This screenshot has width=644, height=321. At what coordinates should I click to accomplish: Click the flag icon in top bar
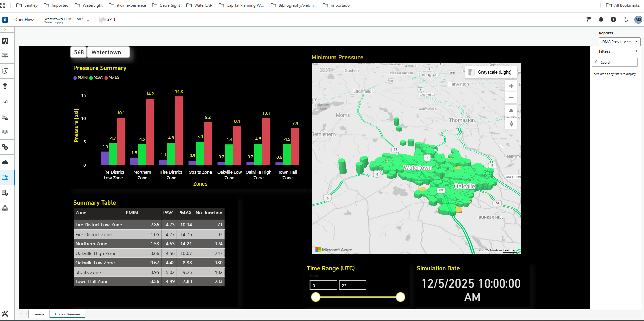point(589,20)
